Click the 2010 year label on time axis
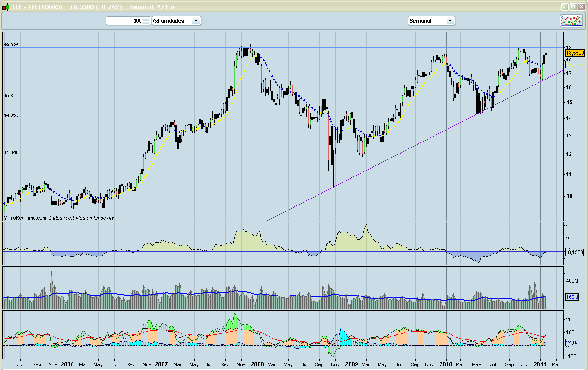This screenshot has height=370, width=588. [x=446, y=364]
